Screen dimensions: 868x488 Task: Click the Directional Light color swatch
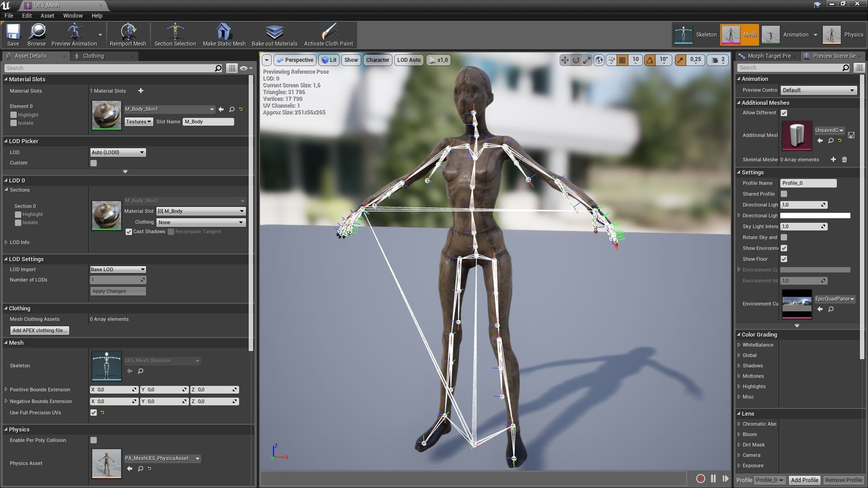point(815,216)
